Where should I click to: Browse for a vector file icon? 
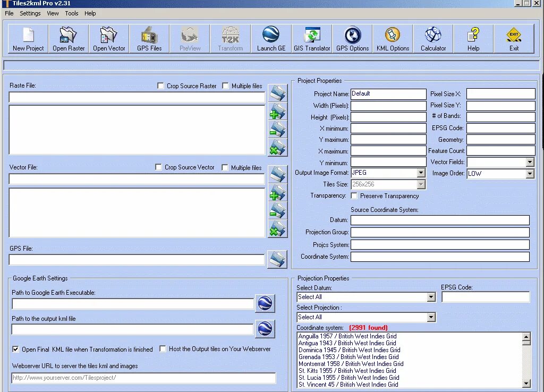pos(277,174)
